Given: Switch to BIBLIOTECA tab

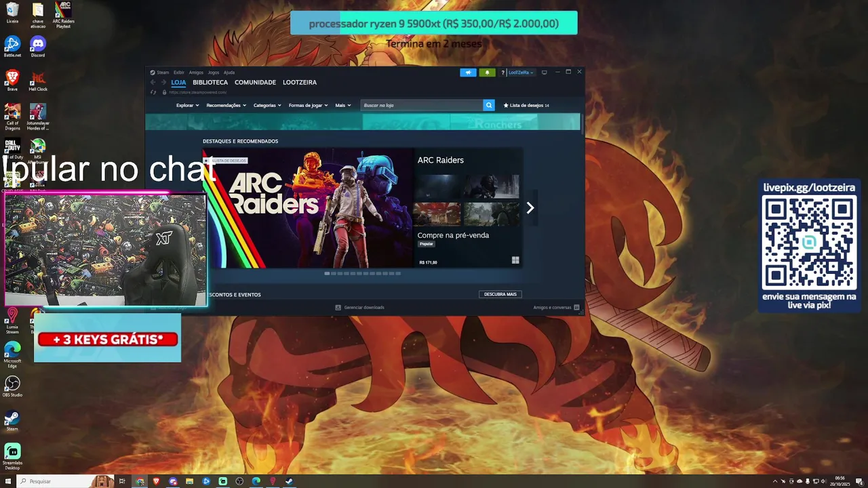Looking at the screenshot, I should pos(210,82).
